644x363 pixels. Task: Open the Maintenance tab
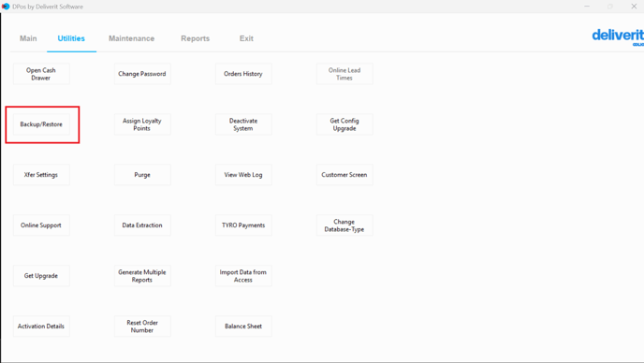(131, 38)
